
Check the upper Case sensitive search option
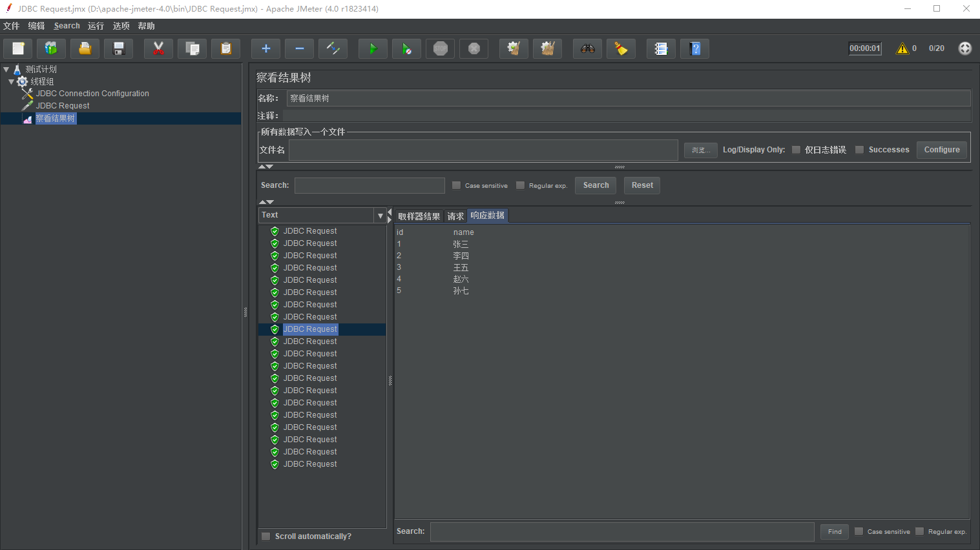[456, 185]
